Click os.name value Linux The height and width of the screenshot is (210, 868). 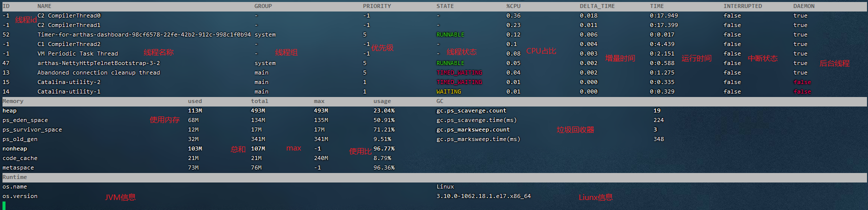(445, 186)
